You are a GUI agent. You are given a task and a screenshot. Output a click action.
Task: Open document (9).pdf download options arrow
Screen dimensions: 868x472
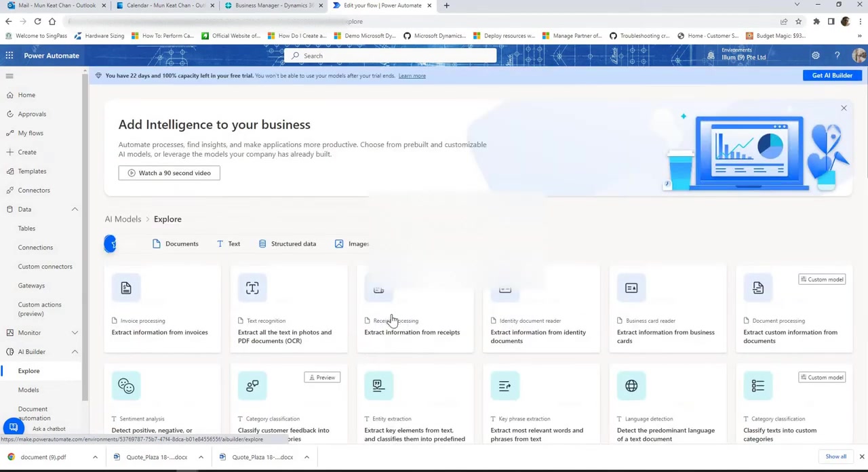click(95, 457)
